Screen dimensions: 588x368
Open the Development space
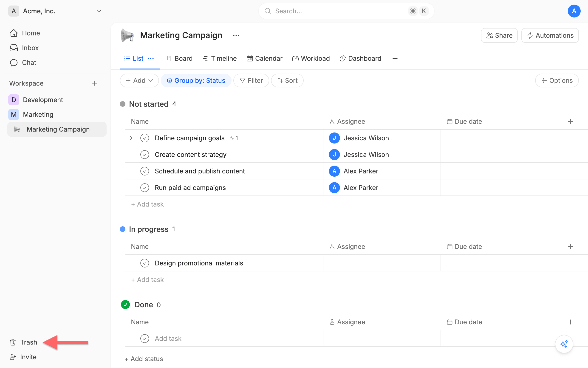(35, 100)
